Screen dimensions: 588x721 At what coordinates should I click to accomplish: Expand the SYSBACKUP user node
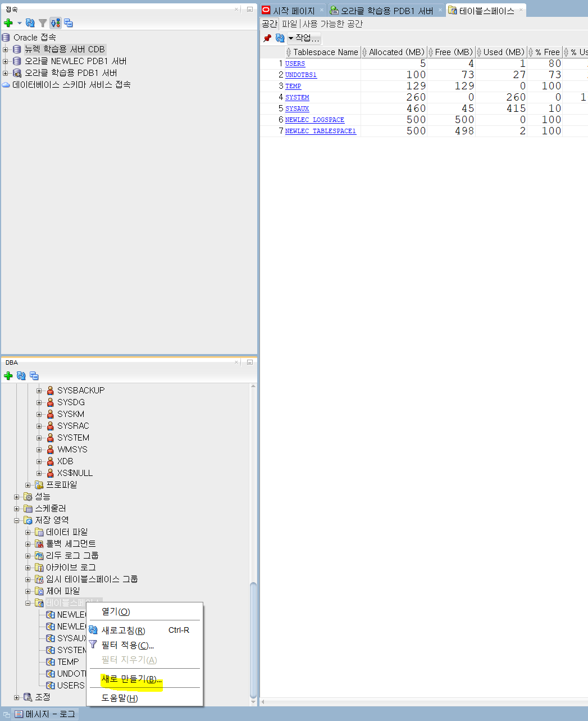[x=39, y=391]
